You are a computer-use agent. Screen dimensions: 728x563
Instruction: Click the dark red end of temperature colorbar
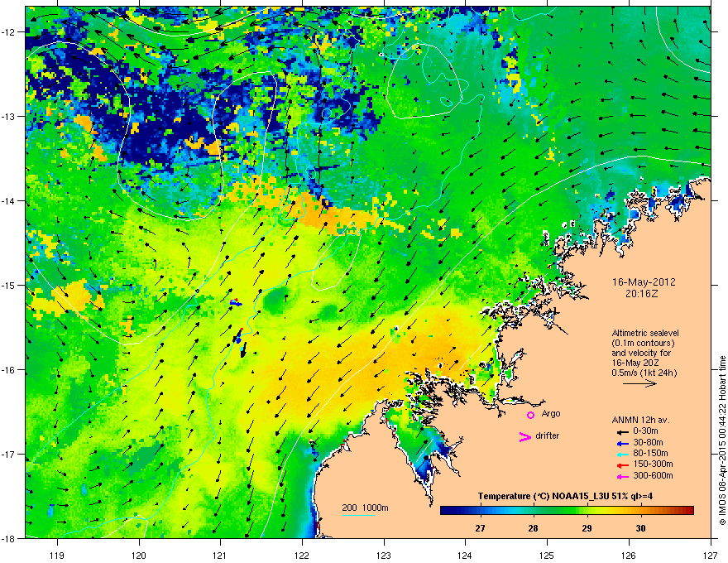tap(689, 511)
